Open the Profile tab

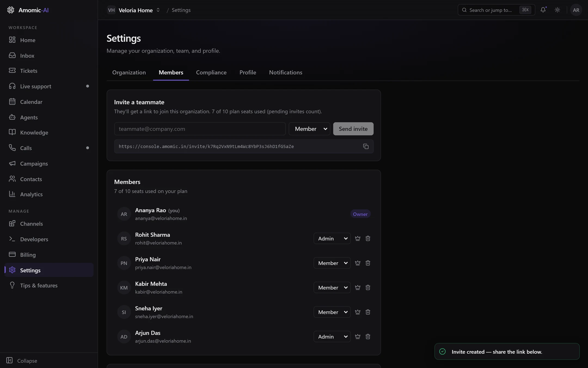click(x=248, y=73)
